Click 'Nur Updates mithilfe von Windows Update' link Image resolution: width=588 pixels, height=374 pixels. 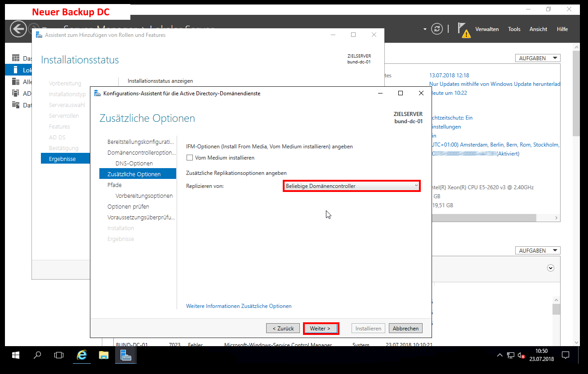(x=495, y=84)
